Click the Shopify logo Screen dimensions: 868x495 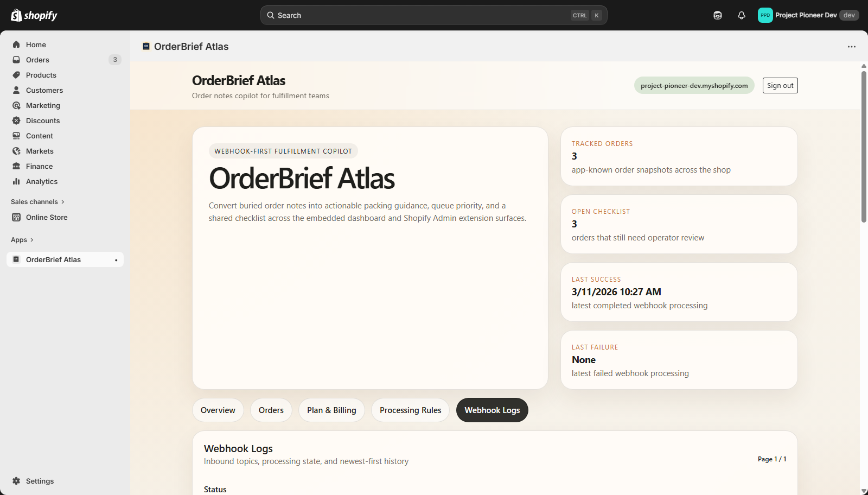tap(34, 15)
